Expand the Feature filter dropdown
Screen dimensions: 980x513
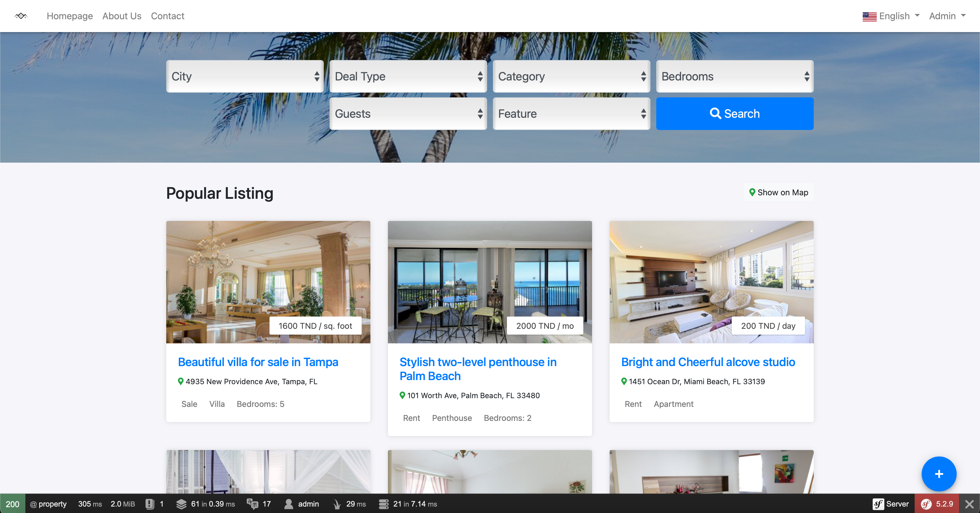(571, 114)
